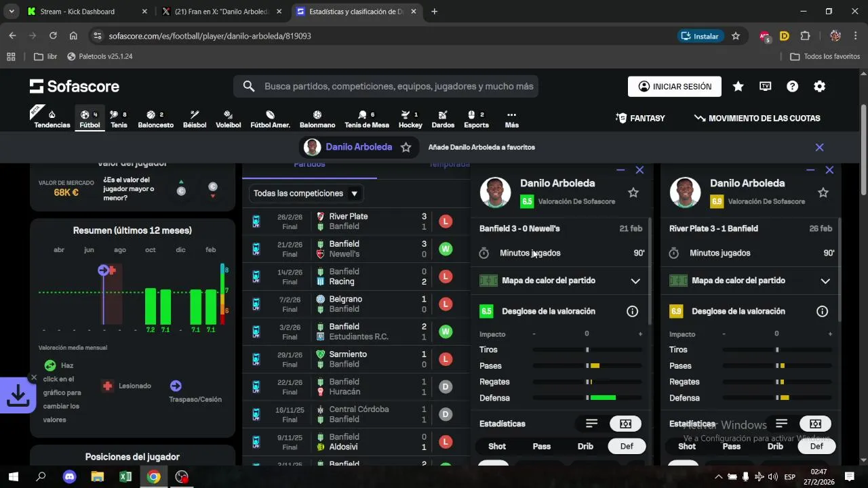Select Shot tab in Newell's card
Image resolution: width=868 pixels, height=488 pixels.
(x=497, y=446)
